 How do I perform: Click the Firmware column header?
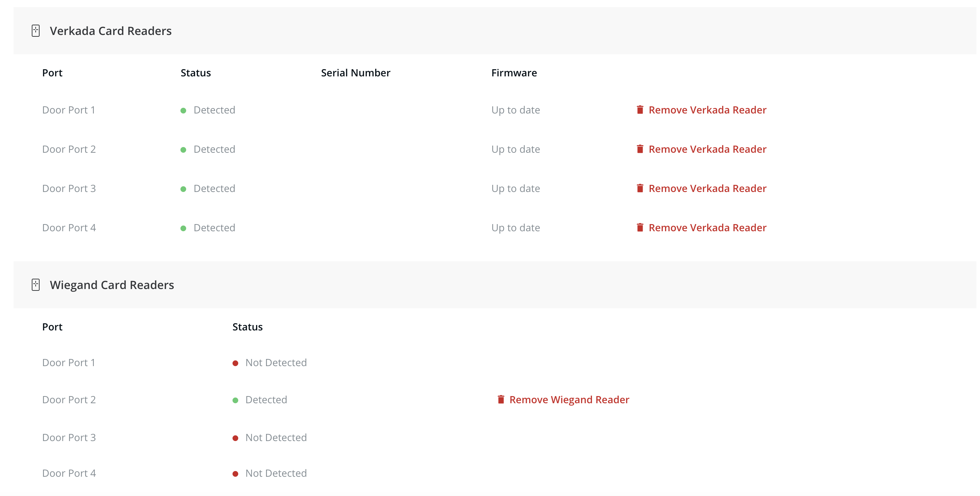514,73
